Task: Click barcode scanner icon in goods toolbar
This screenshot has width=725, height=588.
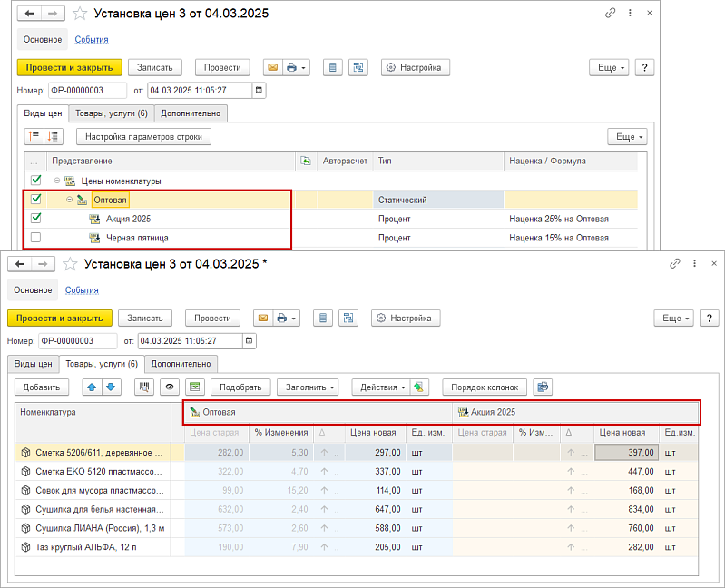Action: pyautogui.click(x=144, y=387)
